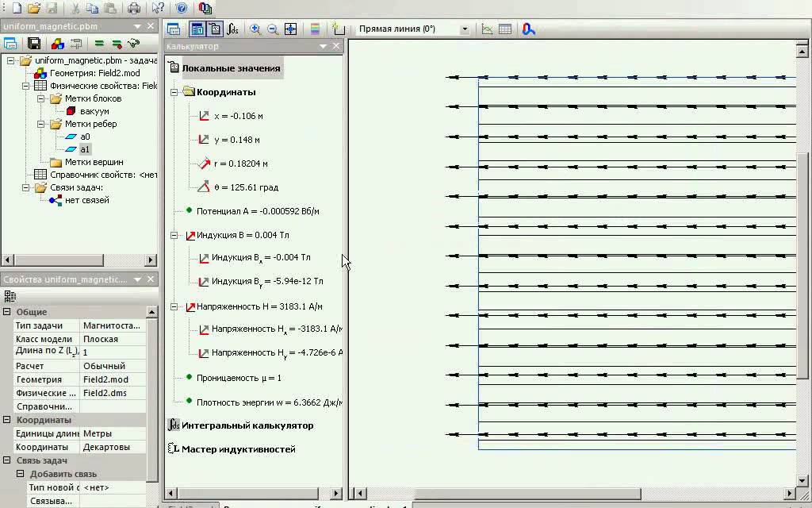Click the New document icon
Screen dimensions: 812x508
17,8
